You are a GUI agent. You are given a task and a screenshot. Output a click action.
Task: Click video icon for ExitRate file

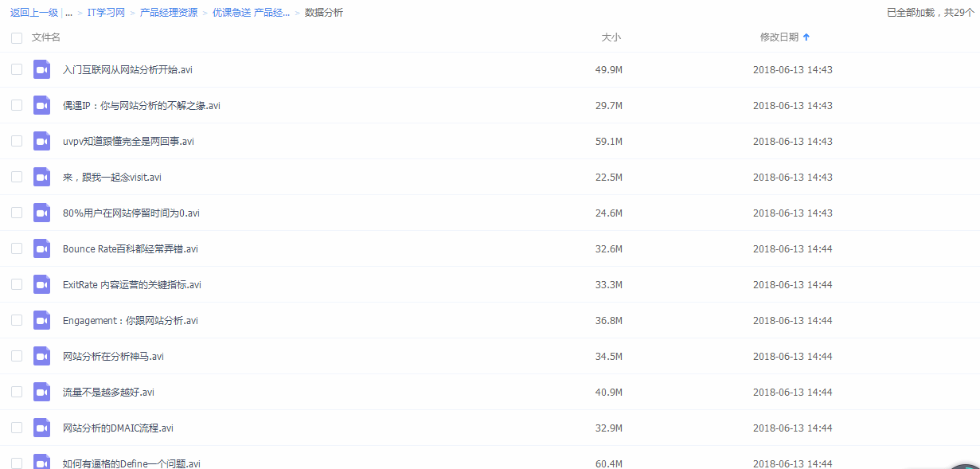(x=42, y=285)
